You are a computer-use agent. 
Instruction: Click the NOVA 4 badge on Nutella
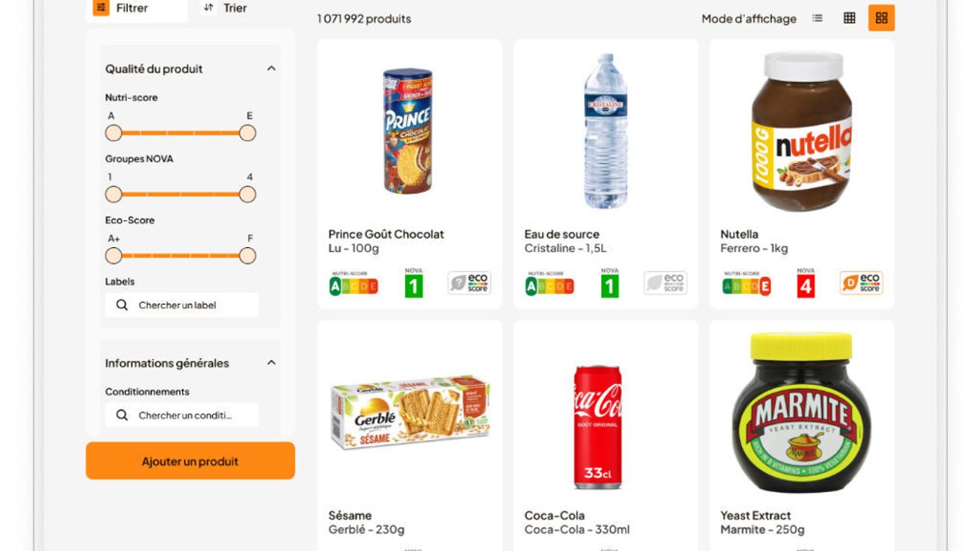pyautogui.click(x=805, y=285)
